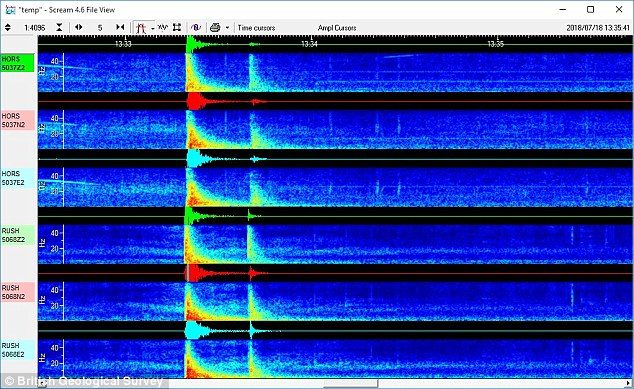
Task: Click the right scroll arrow at bottom
Action: (x=629, y=383)
